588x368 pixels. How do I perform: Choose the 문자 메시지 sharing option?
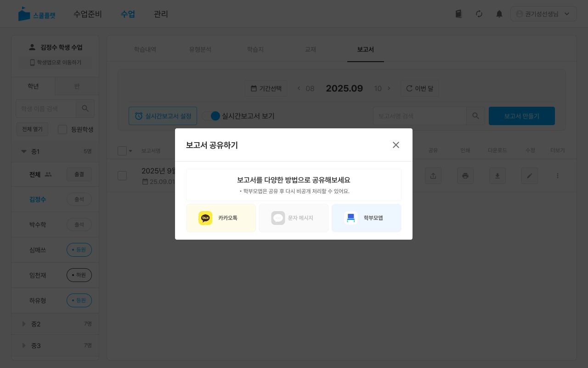click(x=294, y=218)
